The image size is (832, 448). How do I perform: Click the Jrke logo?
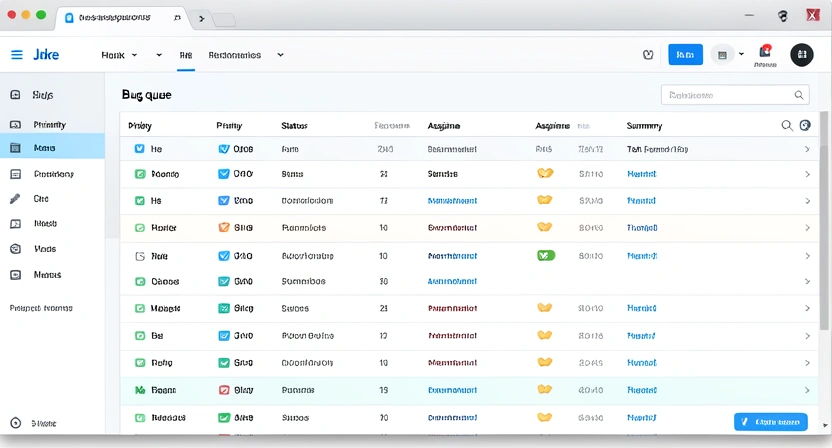[x=46, y=55]
